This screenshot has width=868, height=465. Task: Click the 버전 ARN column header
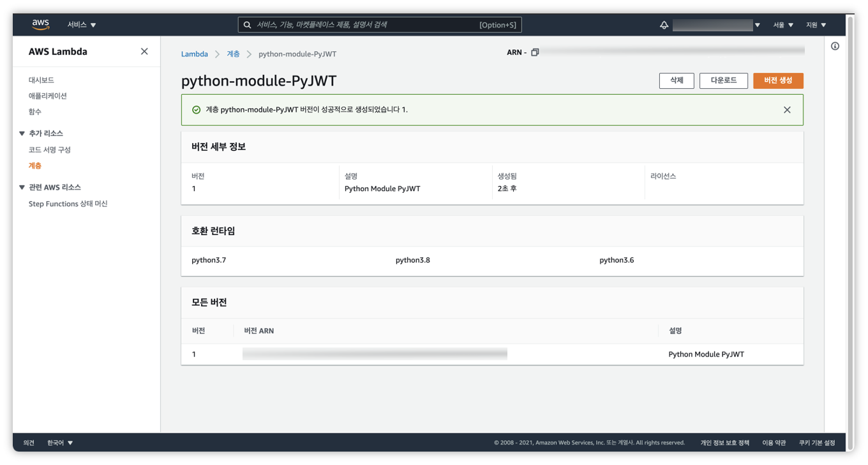coord(259,331)
